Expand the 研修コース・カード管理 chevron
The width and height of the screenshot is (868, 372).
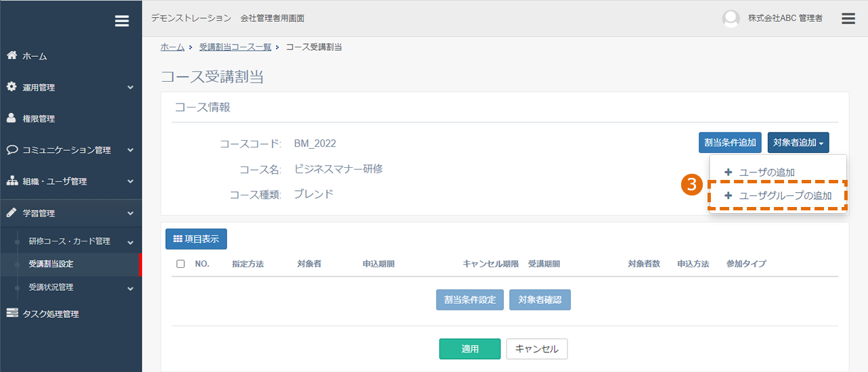[130, 241]
